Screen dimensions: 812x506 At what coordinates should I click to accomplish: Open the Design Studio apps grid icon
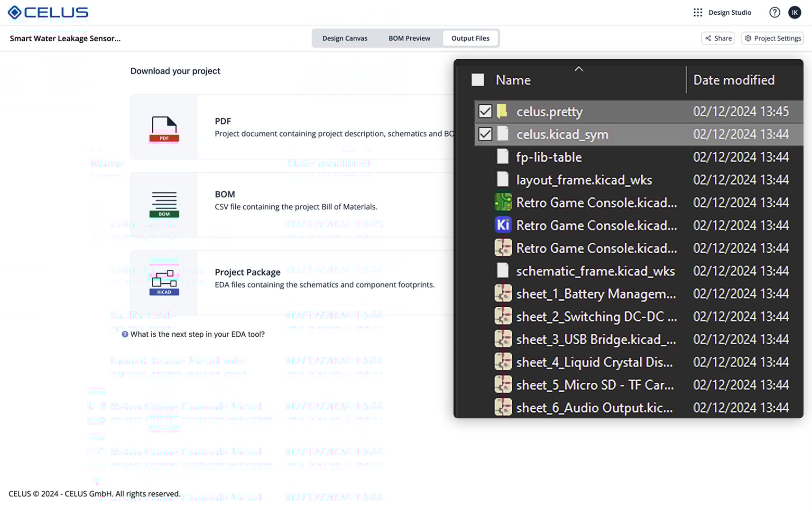(697, 12)
